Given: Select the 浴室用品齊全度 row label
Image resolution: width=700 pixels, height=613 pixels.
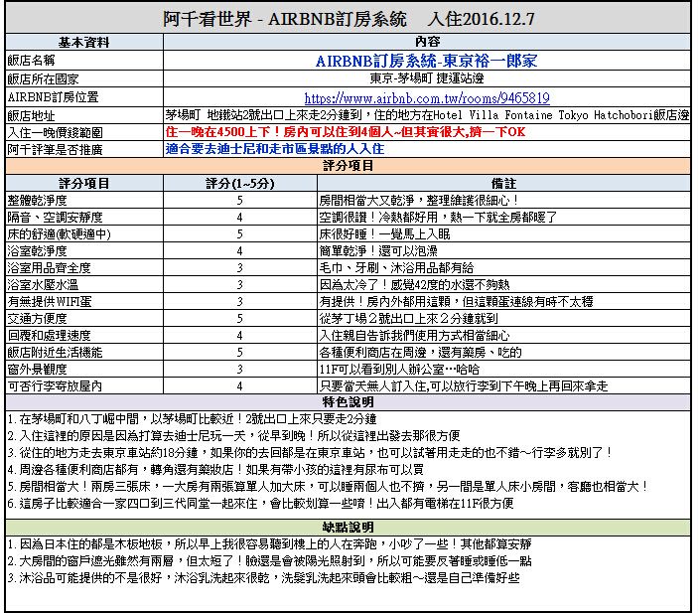Looking at the screenshot, I should coord(49,268).
